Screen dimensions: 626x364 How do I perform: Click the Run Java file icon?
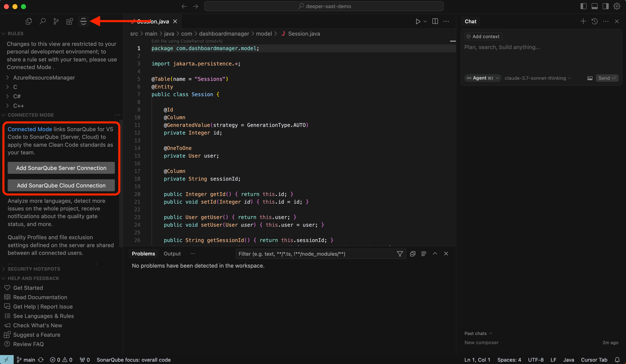(x=417, y=21)
